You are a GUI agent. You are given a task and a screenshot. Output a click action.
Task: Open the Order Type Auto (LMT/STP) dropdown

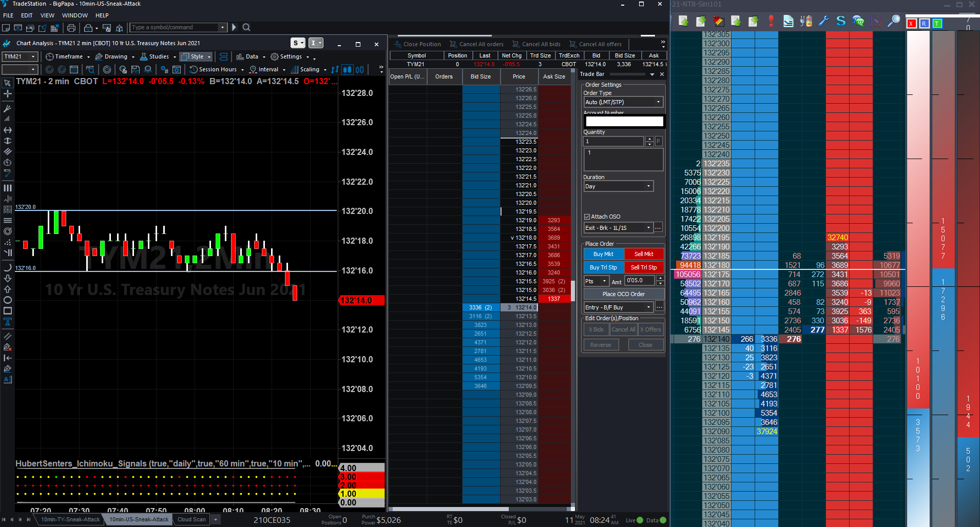(623, 102)
